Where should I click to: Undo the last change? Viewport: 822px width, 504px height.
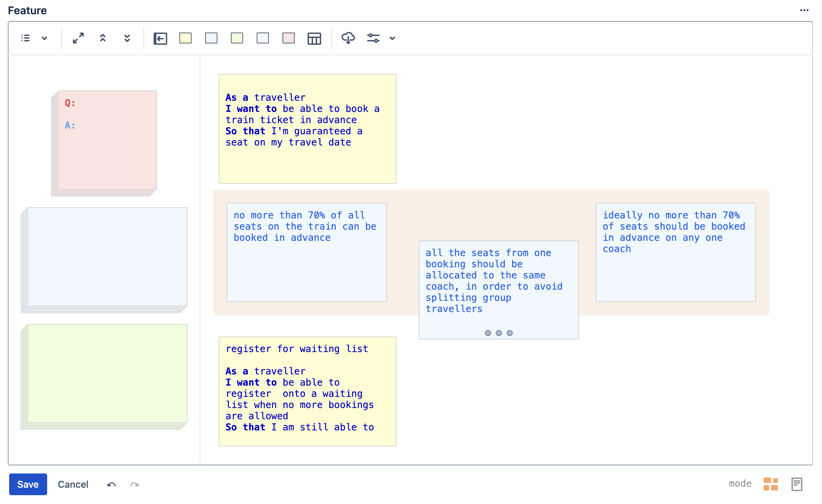(x=112, y=484)
